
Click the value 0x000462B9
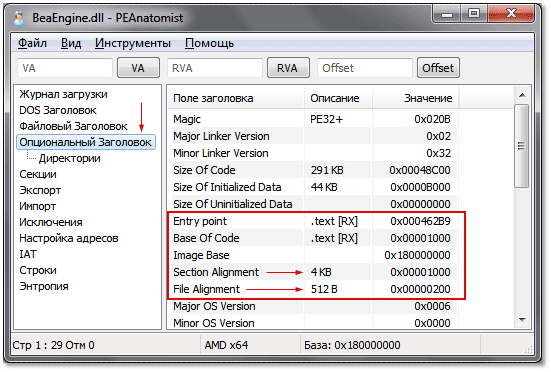pyautogui.click(x=420, y=221)
